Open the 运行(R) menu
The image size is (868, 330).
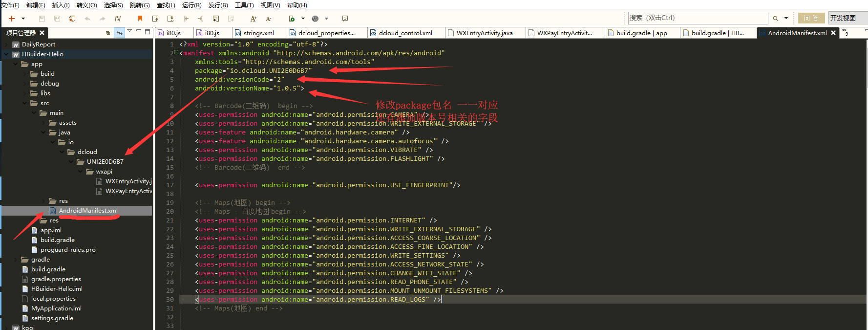(x=192, y=5)
